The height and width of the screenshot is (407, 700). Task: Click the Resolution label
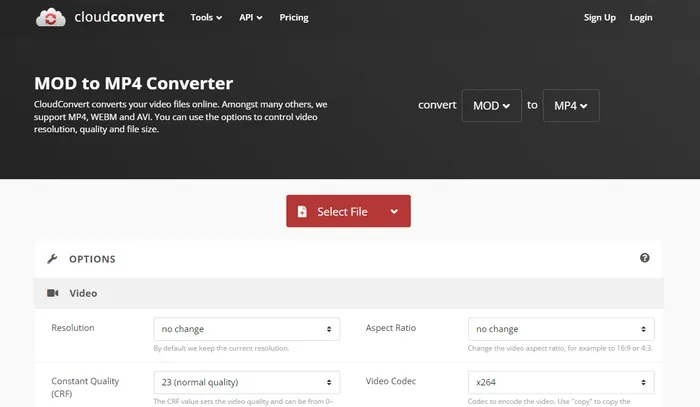[73, 328]
